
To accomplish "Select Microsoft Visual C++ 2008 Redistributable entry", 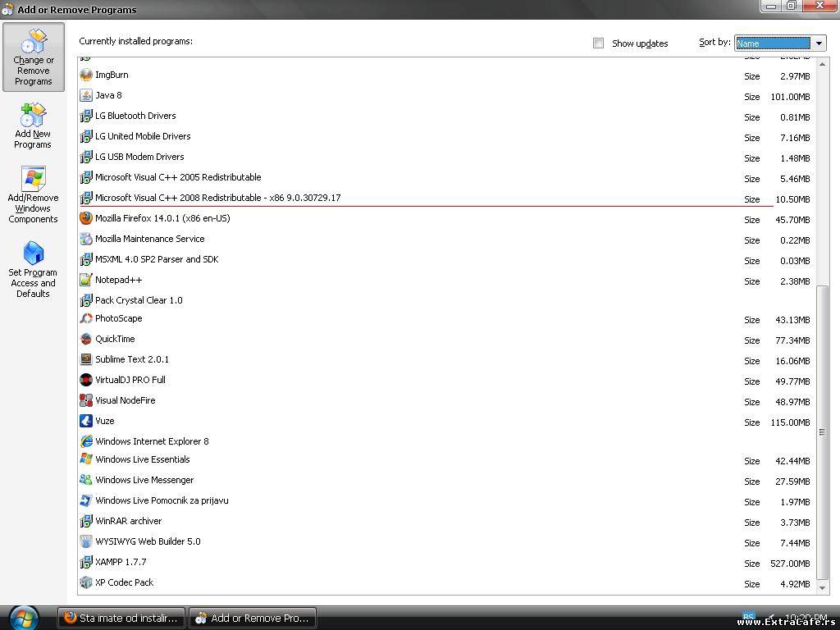I will point(447,198).
